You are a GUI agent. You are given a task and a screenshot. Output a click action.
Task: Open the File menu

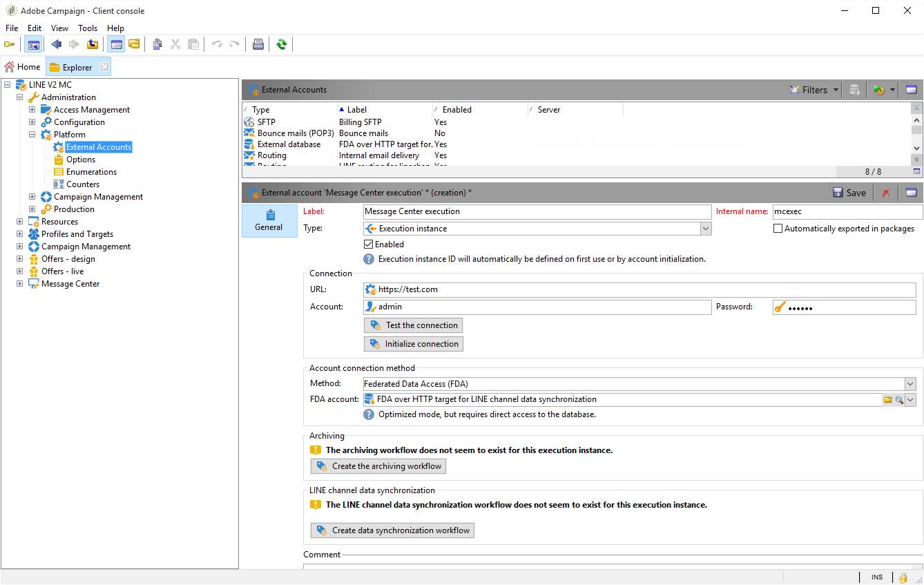(12, 28)
